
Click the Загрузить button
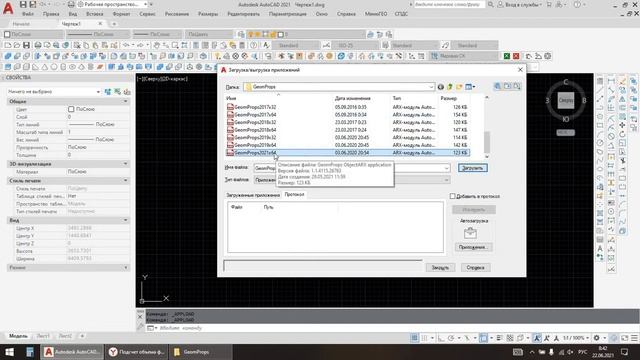click(472, 168)
